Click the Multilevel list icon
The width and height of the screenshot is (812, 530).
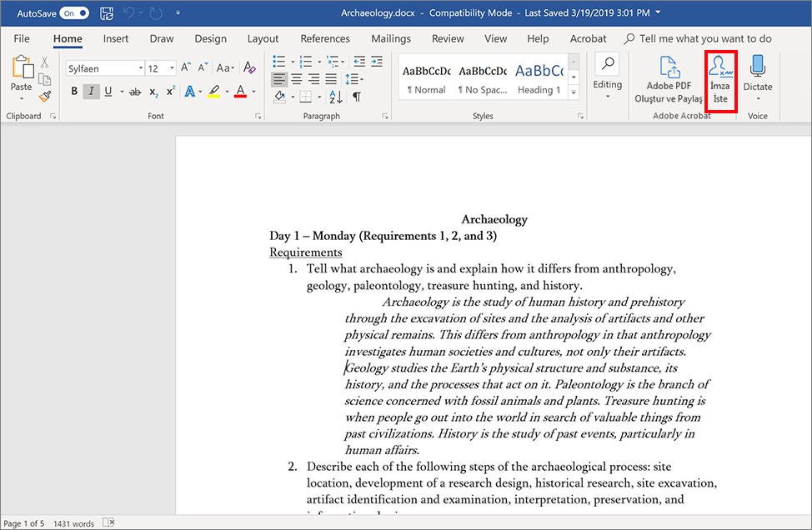[x=333, y=62]
